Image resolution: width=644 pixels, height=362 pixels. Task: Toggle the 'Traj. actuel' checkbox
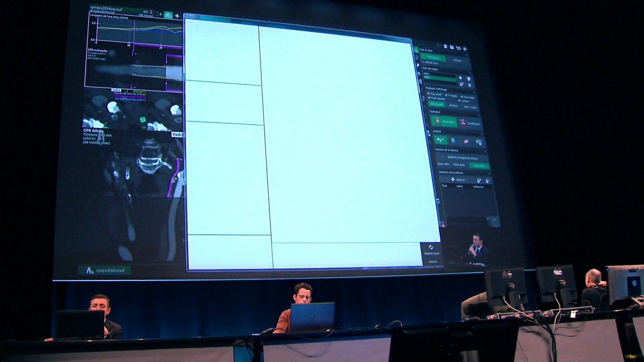point(429,94)
